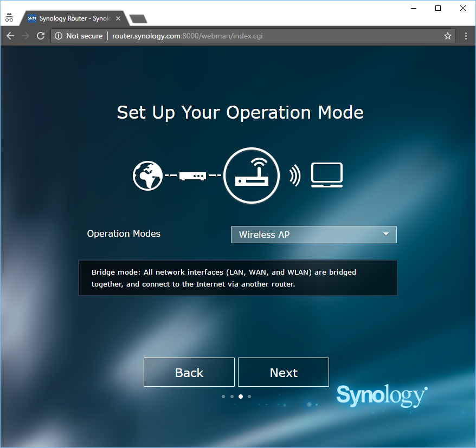Click the incognito icon

pos(9,17)
